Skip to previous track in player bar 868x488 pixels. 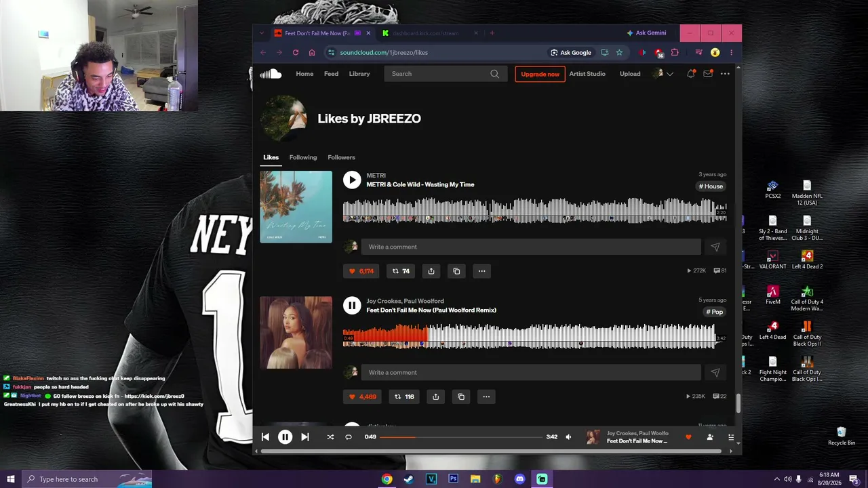[x=265, y=437]
